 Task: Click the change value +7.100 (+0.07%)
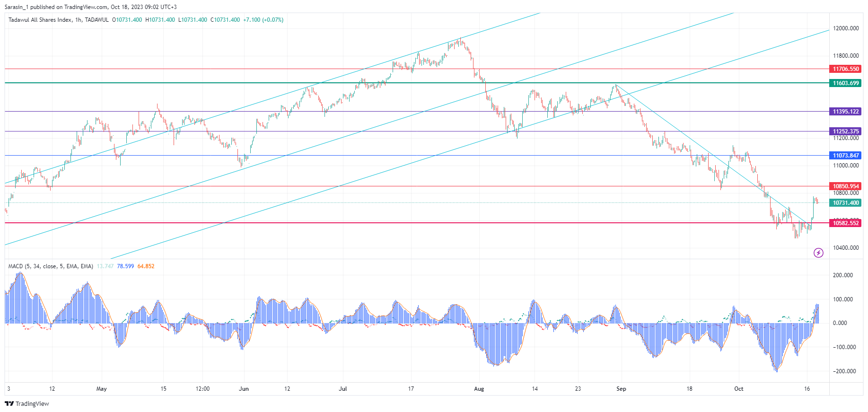click(x=263, y=20)
